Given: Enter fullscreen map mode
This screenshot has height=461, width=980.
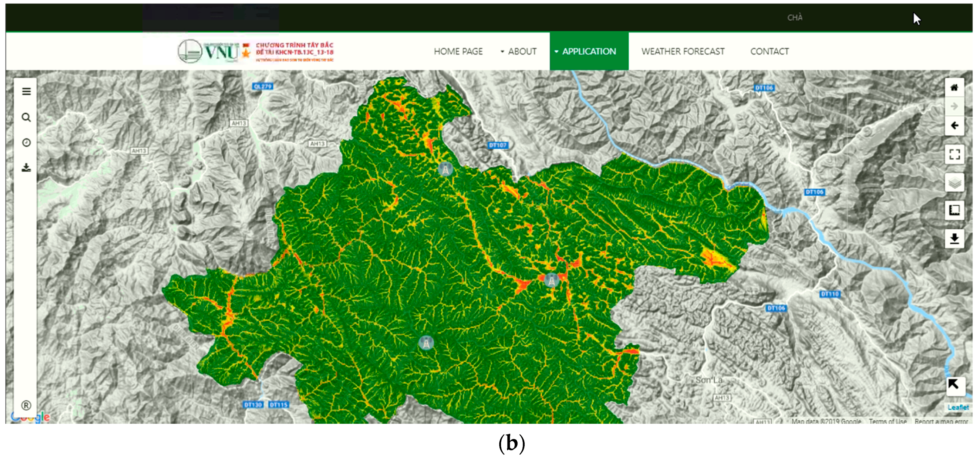Looking at the screenshot, I should (x=954, y=154).
